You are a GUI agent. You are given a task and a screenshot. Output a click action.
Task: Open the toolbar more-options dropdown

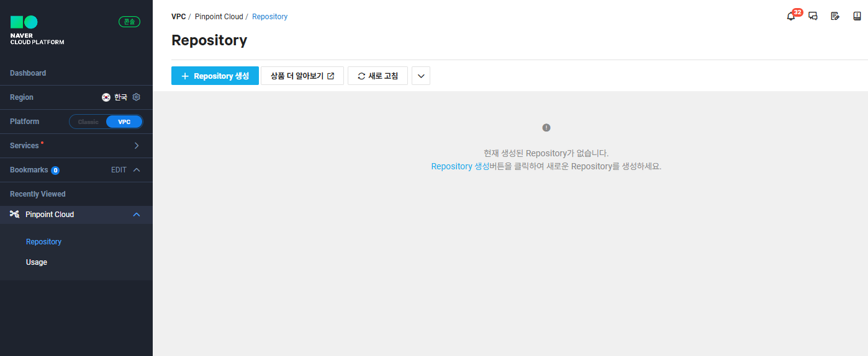[x=421, y=76]
